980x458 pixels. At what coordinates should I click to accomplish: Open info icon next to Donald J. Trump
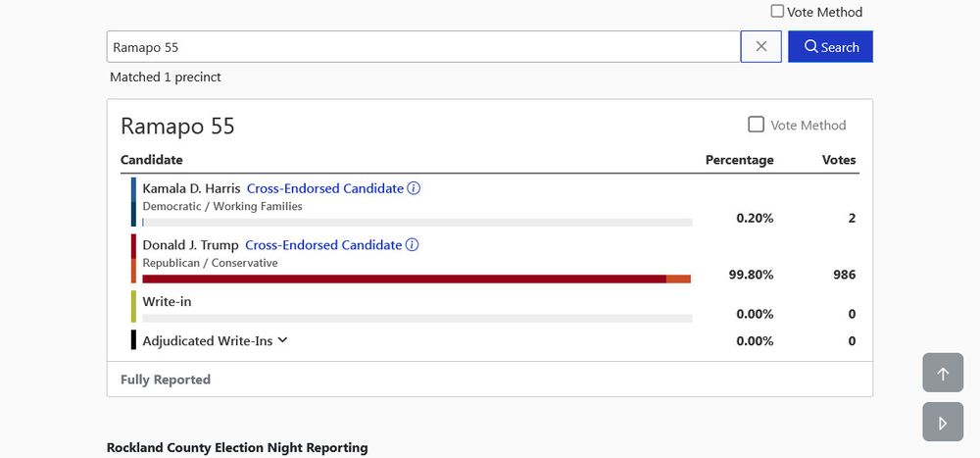point(412,244)
